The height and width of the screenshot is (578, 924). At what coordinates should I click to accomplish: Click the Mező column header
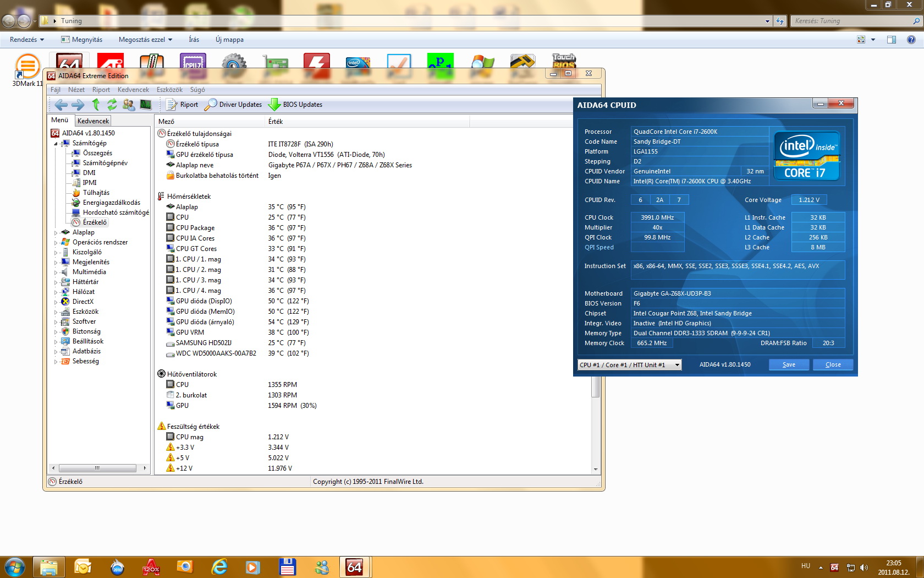point(210,121)
